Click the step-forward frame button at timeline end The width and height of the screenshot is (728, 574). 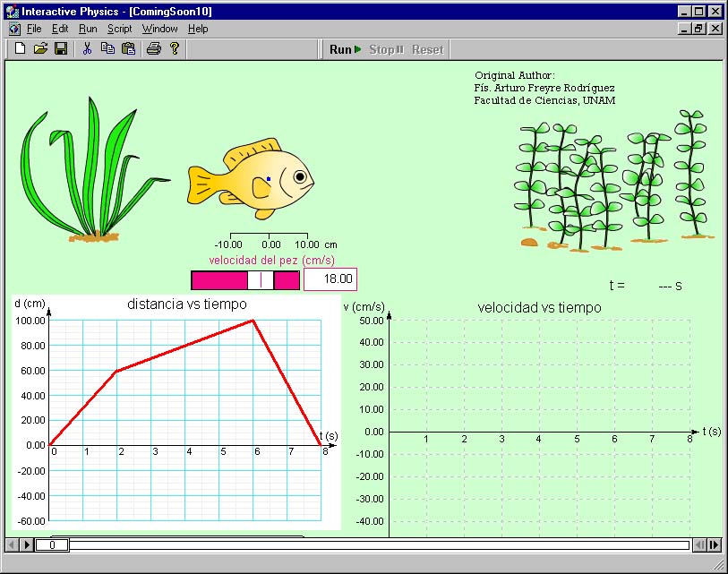(714, 544)
